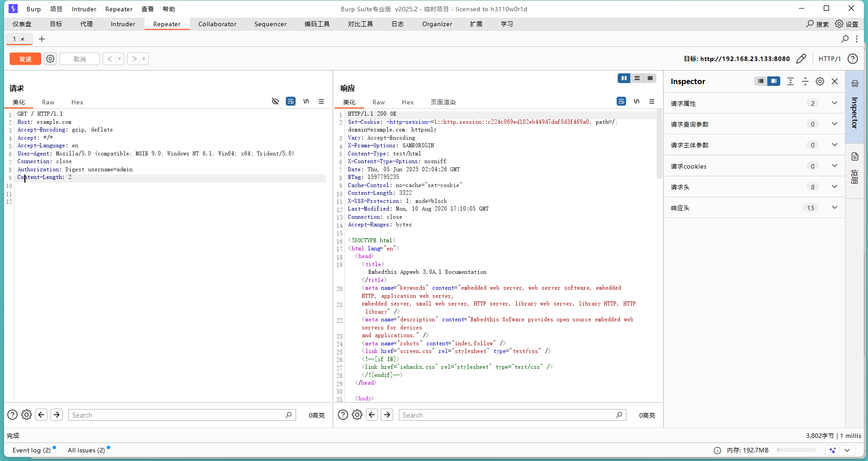Viewport: 868px width, 461px height.
Task: Open request search settings gear
Action: [x=27, y=414]
